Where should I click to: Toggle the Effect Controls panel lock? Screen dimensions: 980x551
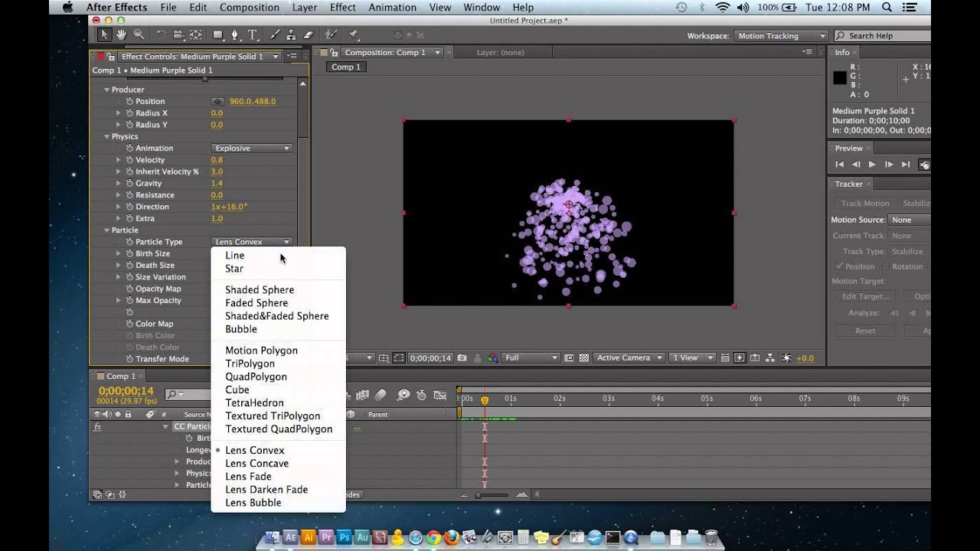pyautogui.click(x=111, y=57)
